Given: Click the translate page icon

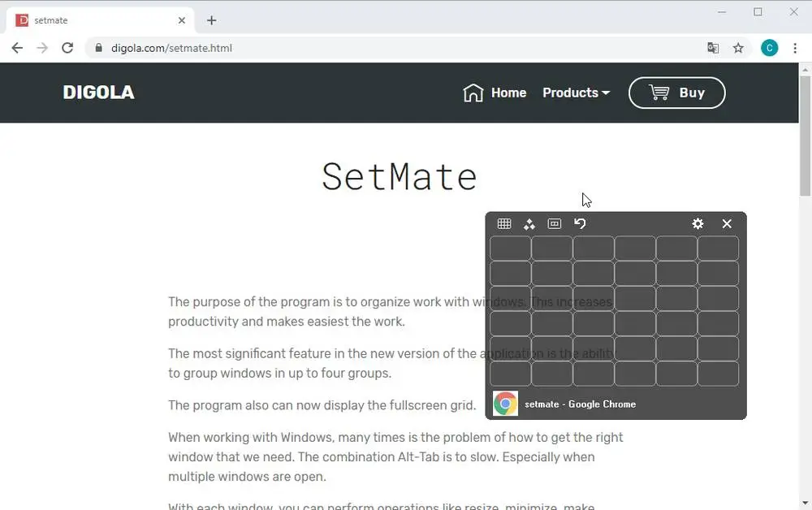Looking at the screenshot, I should 713,48.
